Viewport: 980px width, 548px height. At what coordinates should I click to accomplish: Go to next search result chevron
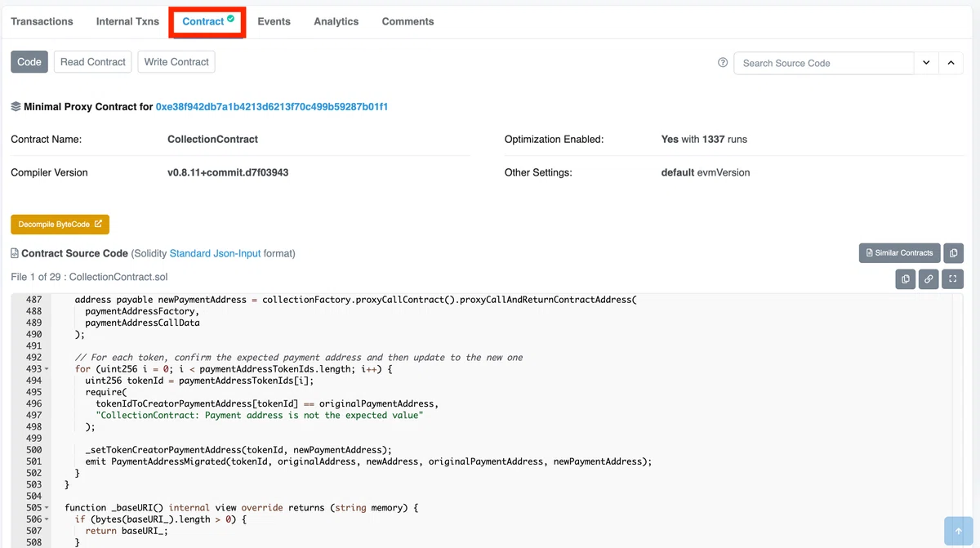coord(926,63)
